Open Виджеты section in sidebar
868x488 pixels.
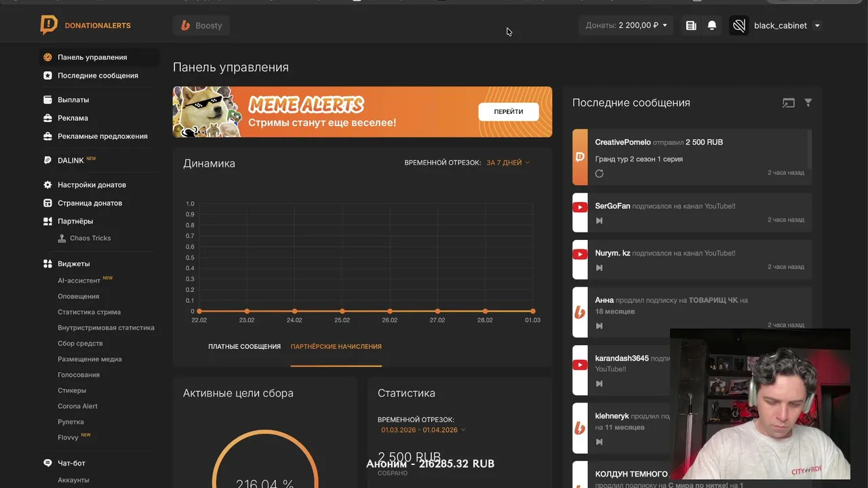(x=73, y=264)
